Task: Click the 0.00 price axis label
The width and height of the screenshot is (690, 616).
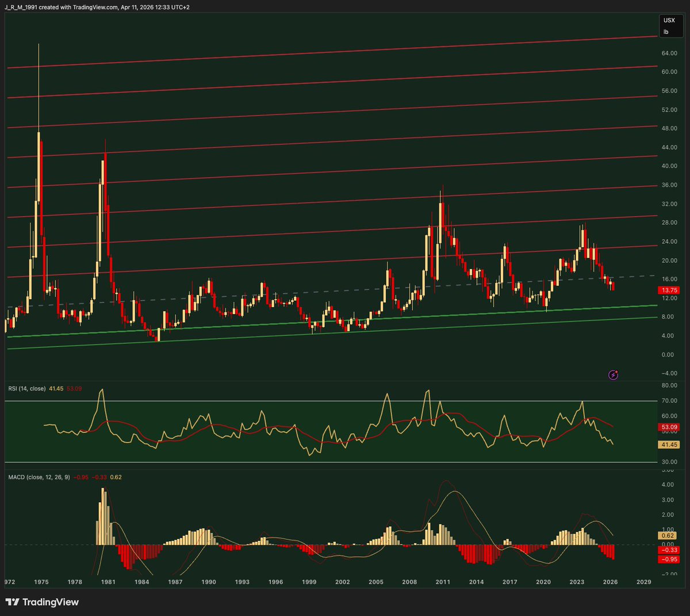Action: tap(668, 355)
